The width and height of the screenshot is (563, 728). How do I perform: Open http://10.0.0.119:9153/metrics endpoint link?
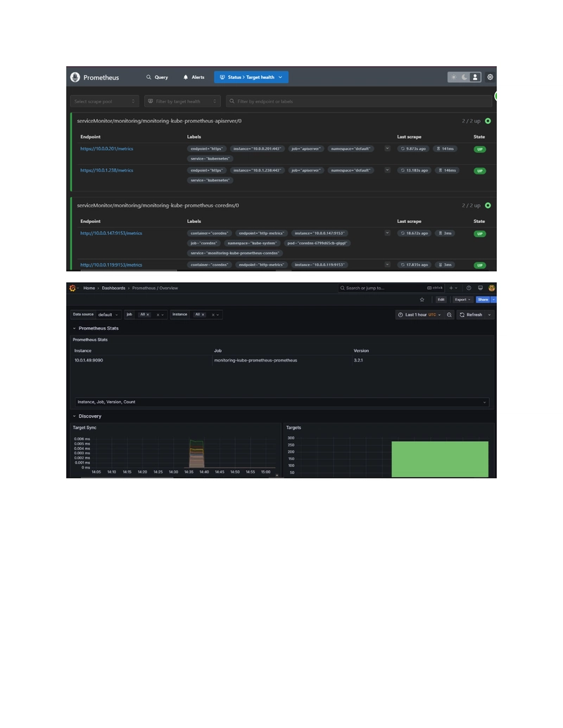(111, 264)
